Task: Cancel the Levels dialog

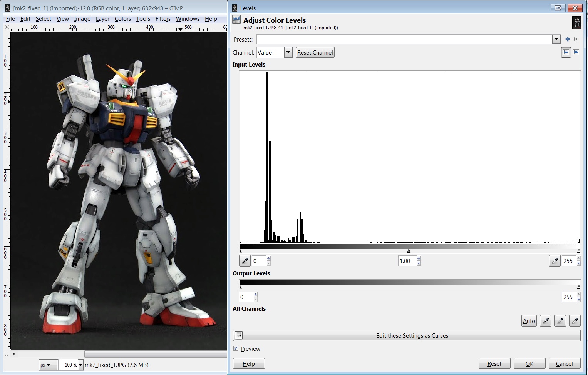Action: tap(565, 363)
